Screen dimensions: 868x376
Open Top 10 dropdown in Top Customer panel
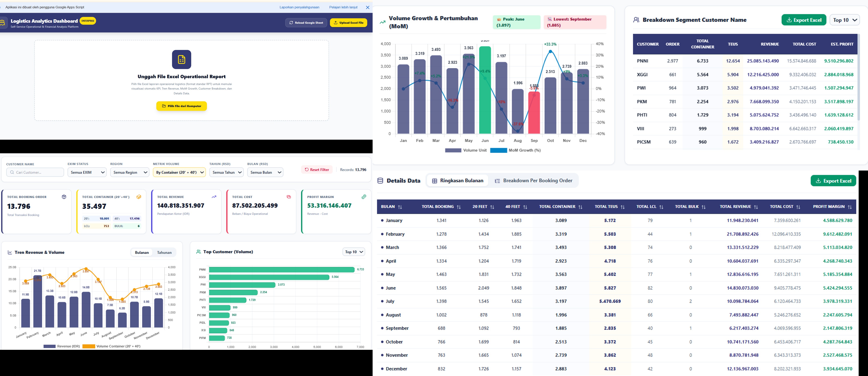[x=354, y=252]
